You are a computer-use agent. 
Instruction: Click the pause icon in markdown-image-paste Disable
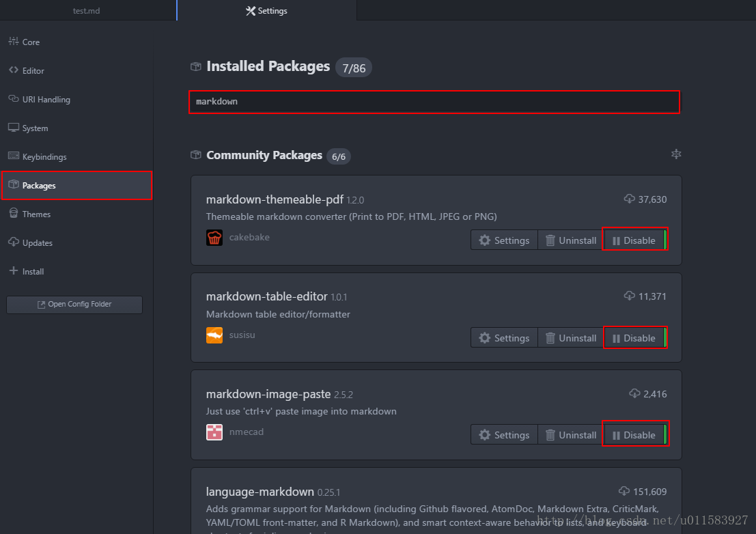616,436
